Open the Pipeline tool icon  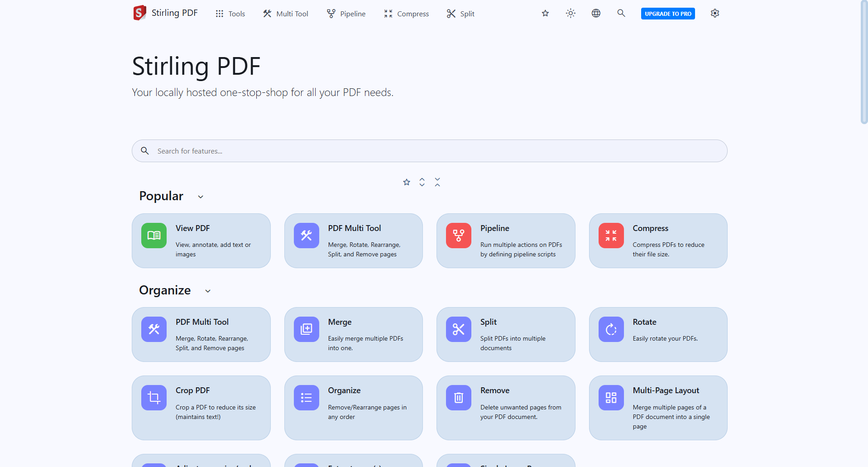[458, 236]
